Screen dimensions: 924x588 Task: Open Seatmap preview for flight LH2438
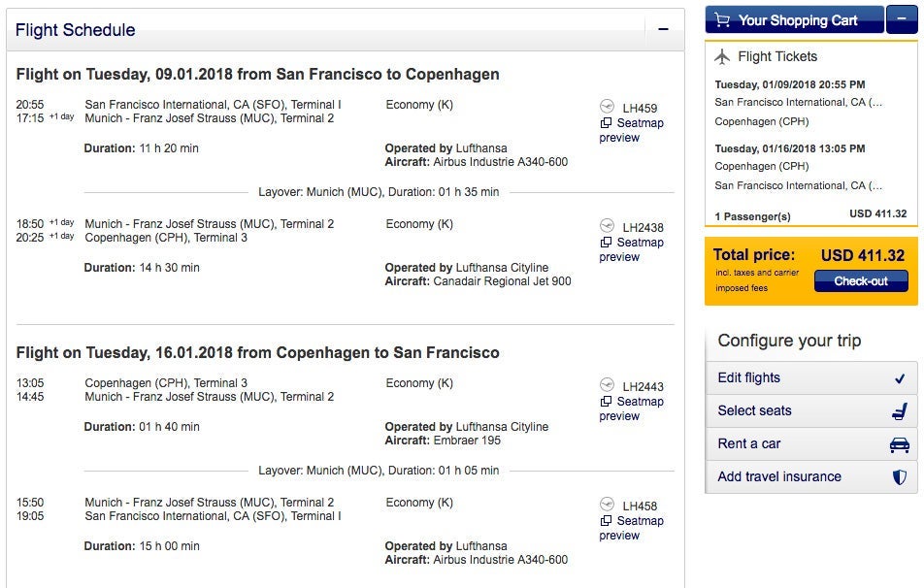coord(631,249)
